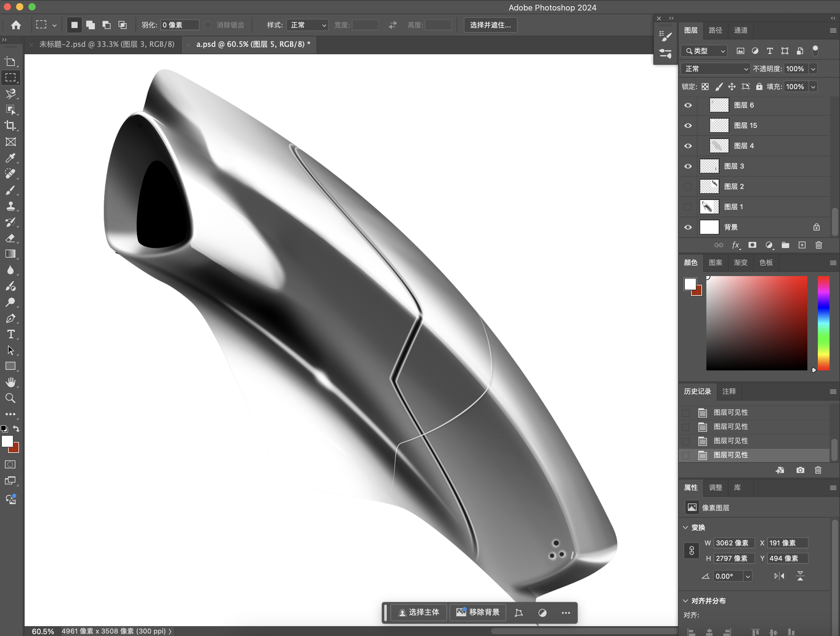Select the Horizontal Type tool

(x=10, y=334)
